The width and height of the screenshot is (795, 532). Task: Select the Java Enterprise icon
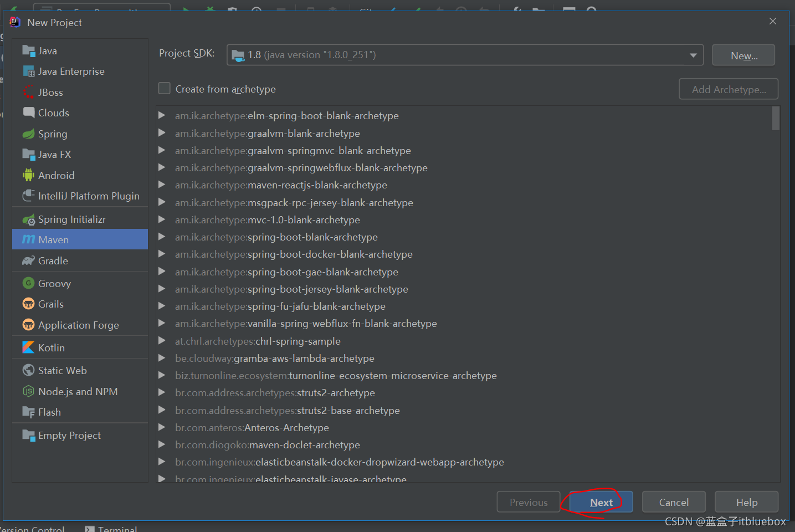[28, 71]
